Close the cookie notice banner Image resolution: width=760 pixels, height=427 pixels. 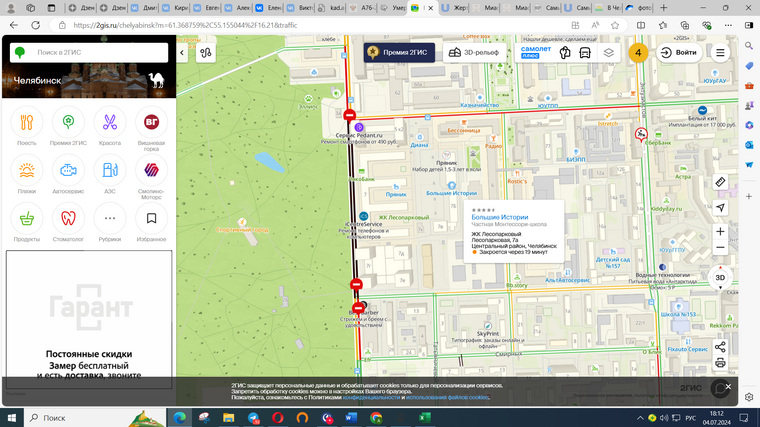(x=728, y=386)
